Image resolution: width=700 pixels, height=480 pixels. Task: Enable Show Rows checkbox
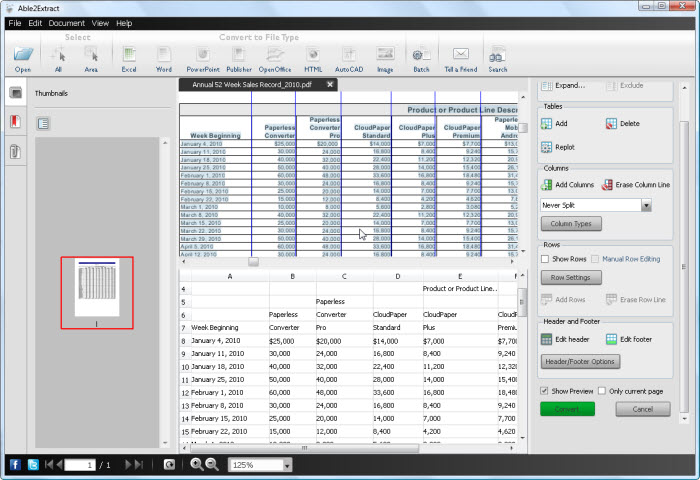click(x=545, y=259)
